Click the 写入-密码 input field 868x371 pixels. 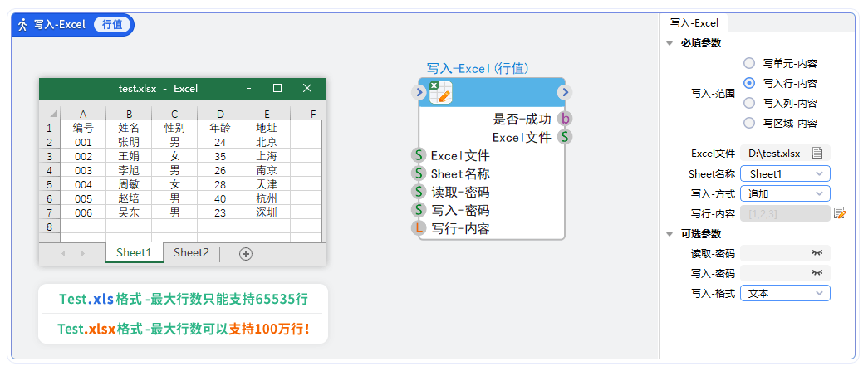[x=774, y=273]
